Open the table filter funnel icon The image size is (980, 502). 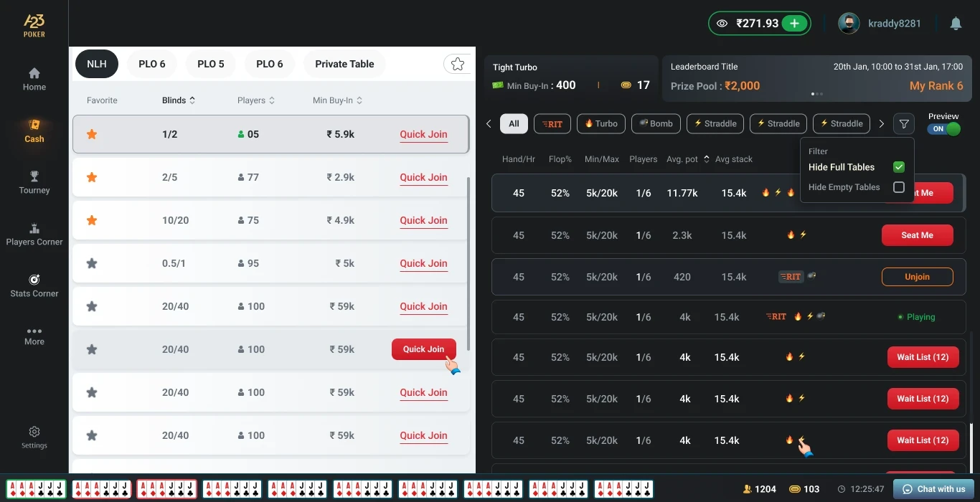[x=904, y=124]
